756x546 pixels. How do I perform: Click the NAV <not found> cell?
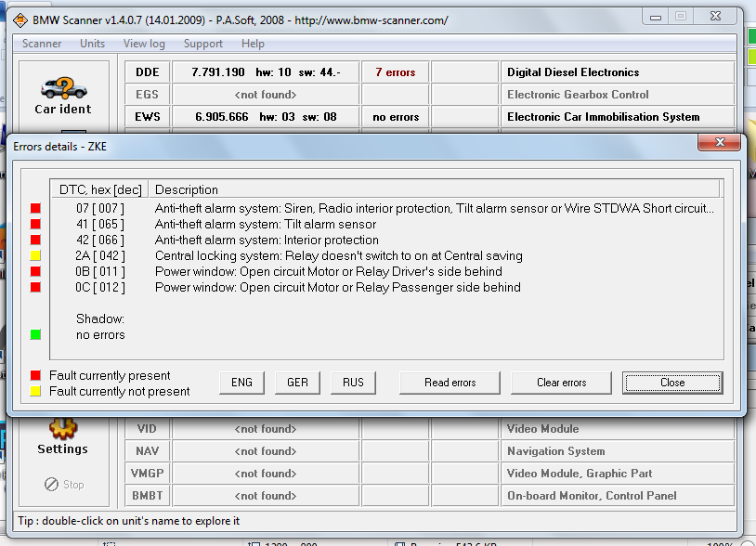point(266,451)
